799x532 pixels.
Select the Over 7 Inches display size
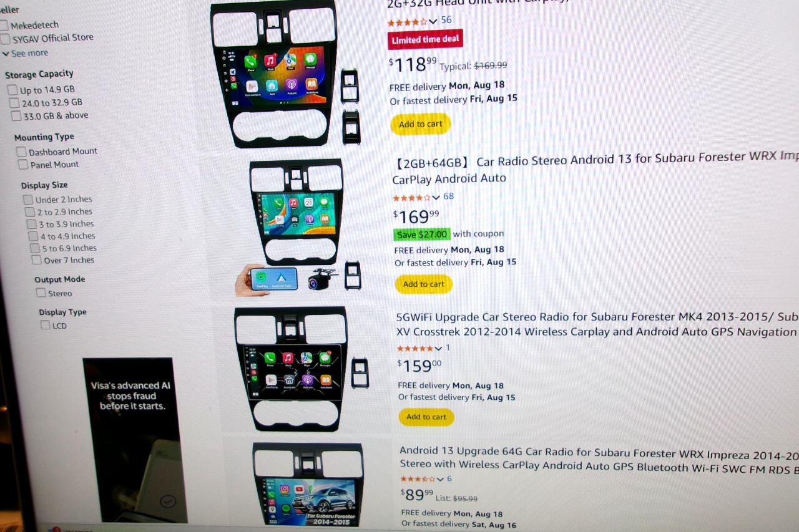click(x=37, y=260)
